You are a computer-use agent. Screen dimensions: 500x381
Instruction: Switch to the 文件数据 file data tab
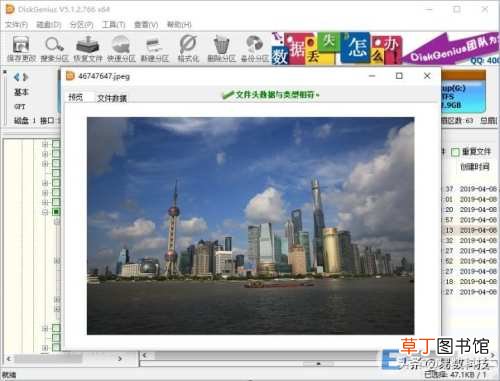point(112,98)
